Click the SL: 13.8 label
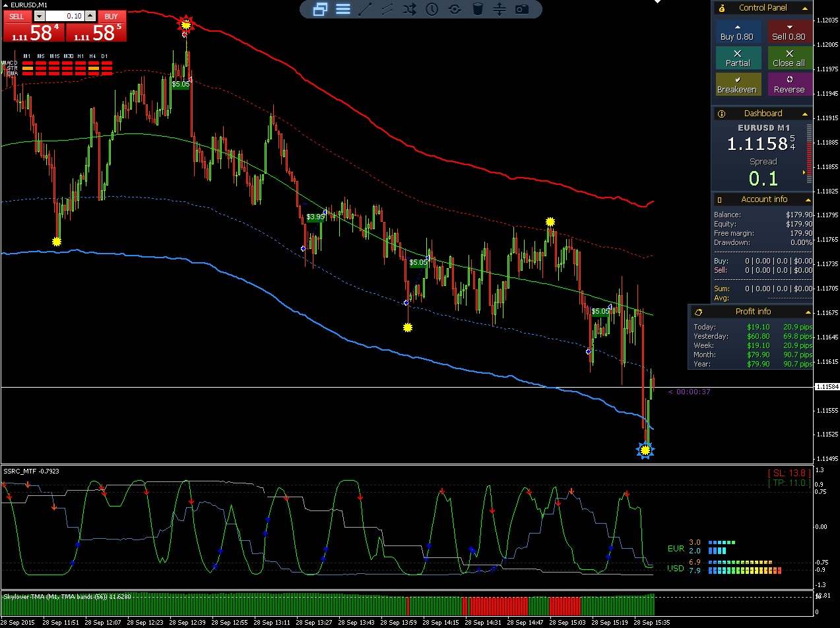This screenshot has height=628, width=840. point(789,473)
